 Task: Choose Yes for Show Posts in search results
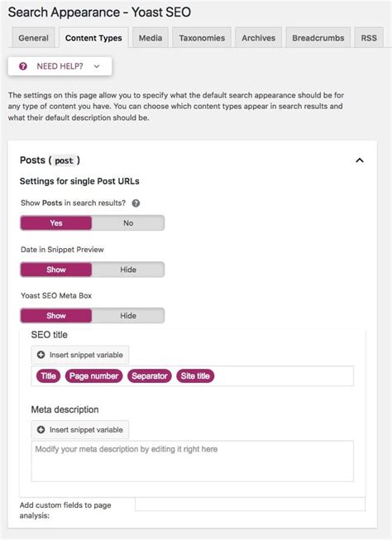coord(56,222)
